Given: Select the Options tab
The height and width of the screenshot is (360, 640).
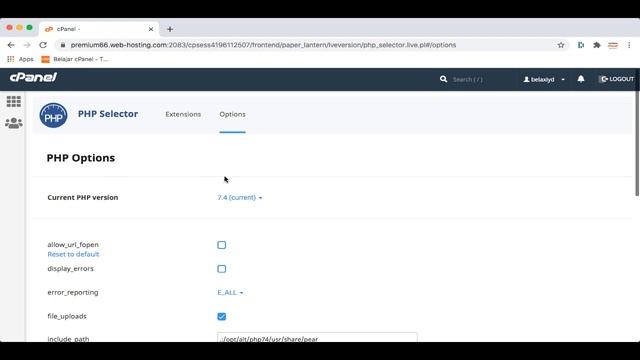Looking at the screenshot, I should [x=232, y=114].
